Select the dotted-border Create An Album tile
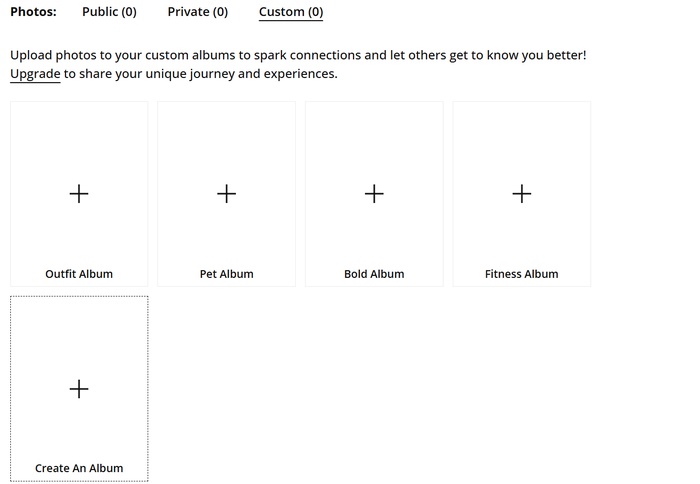Image resolution: width=700 pixels, height=484 pixels. click(x=79, y=388)
